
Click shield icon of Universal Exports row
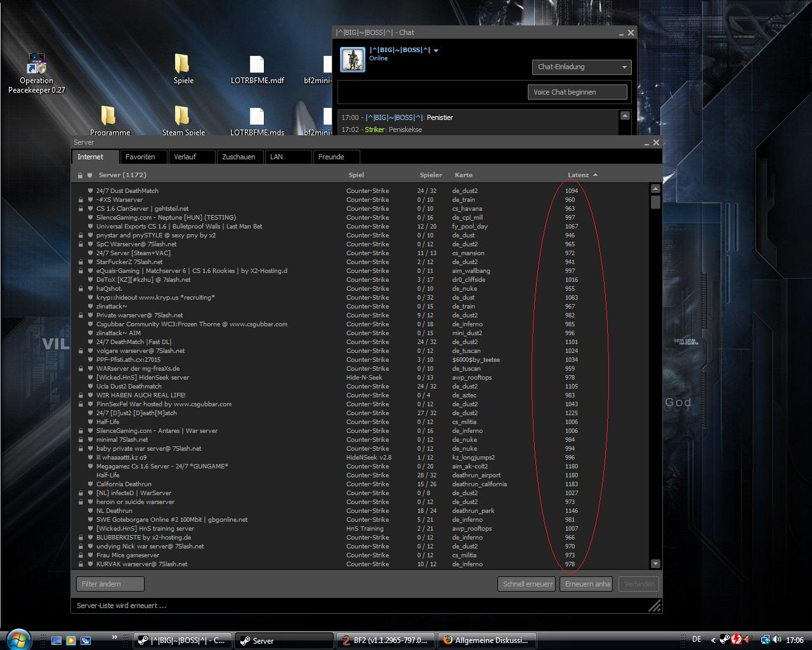coord(90,227)
